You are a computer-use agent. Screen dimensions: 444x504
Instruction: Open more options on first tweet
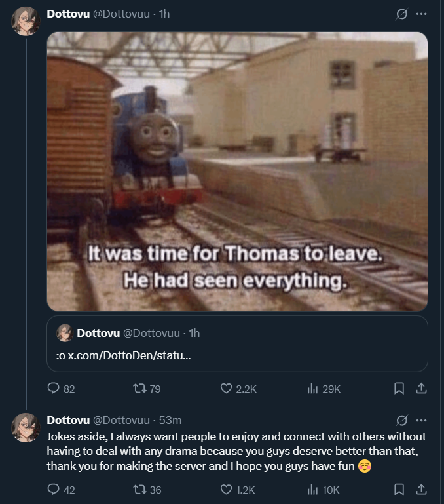click(422, 14)
